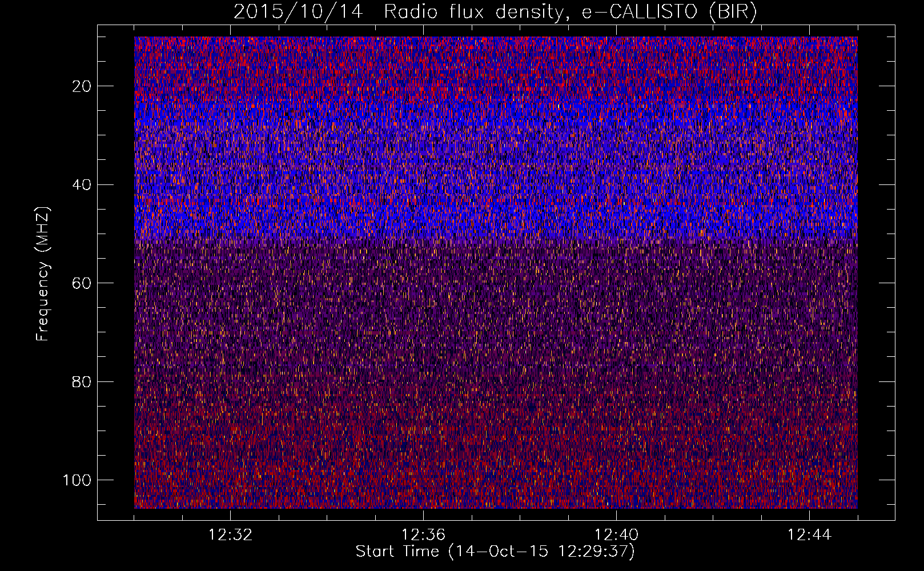This screenshot has height=571, width=924.
Task: Click the 12:40 time tick label
Action: click(x=616, y=535)
